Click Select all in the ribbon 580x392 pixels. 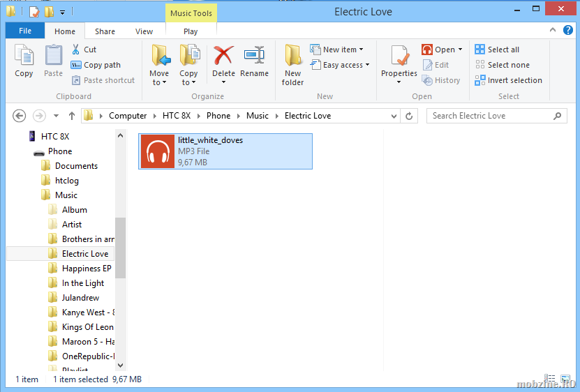(497, 50)
